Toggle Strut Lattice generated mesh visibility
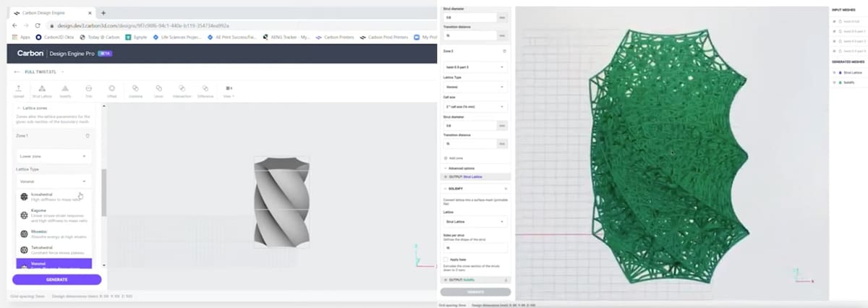Viewport: 868px width, 308px height. 835,72
